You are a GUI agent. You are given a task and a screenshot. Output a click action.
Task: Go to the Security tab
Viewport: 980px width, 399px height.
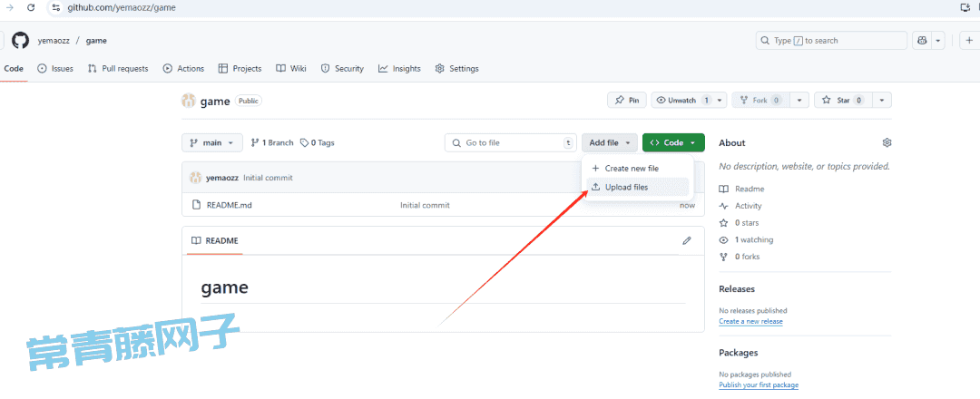click(x=342, y=69)
